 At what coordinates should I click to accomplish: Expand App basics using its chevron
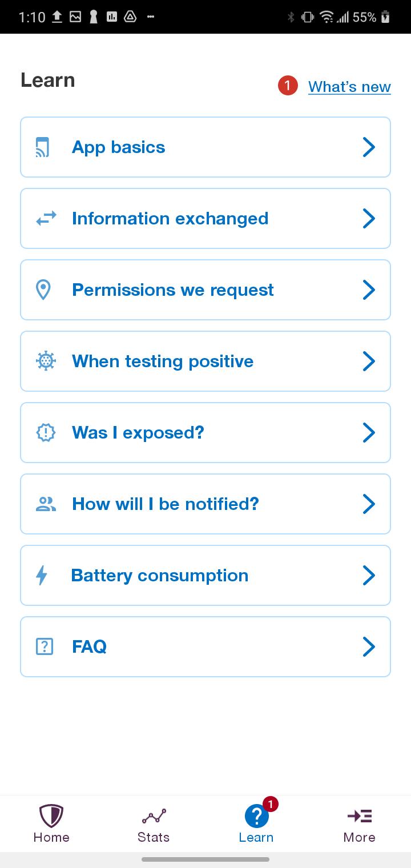pyautogui.click(x=369, y=147)
